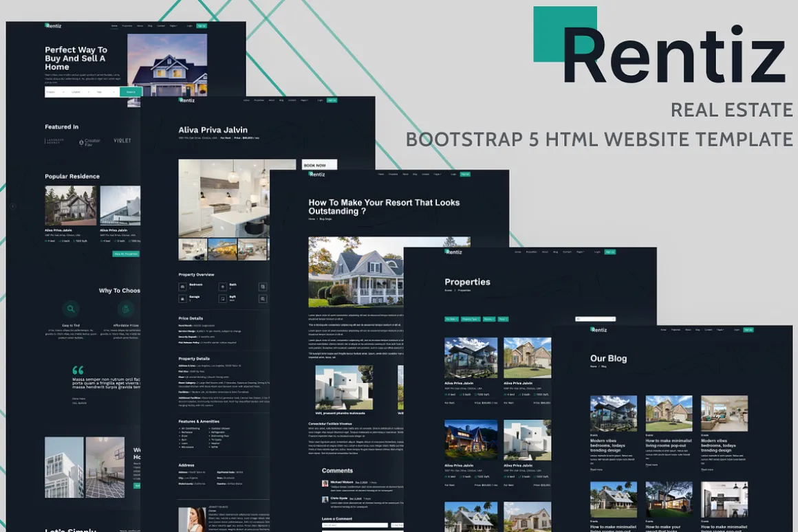Image resolution: width=798 pixels, height=532 pixels.
Task: Open first Properties listing modern glass house image
Action: coord(471,357)
